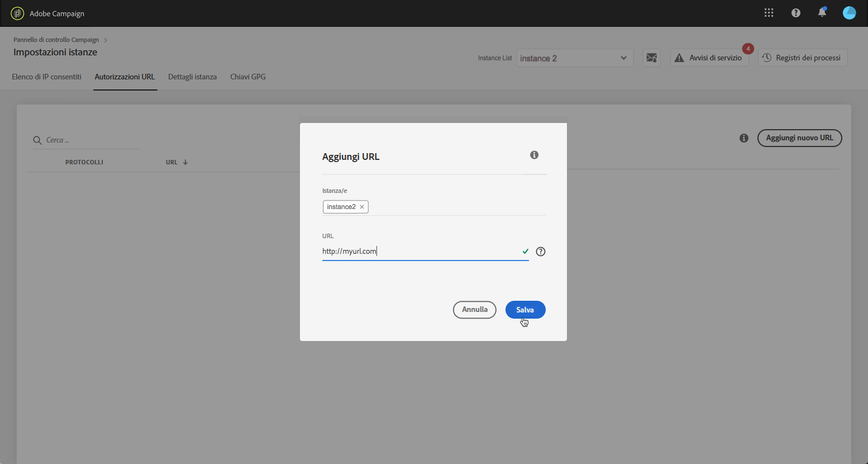Open the notifications bell

[822, 12]
